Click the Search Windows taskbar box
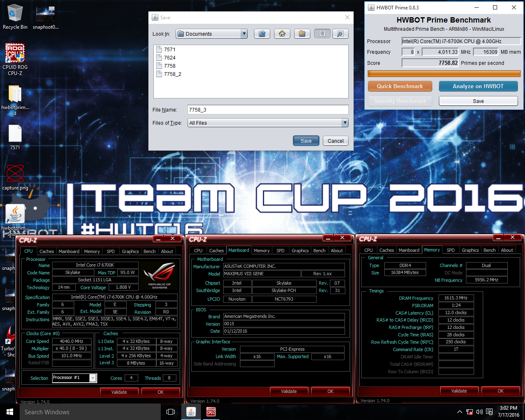Image resolution: width=525 pixels, height=420 pixels. tap(90, 412)
